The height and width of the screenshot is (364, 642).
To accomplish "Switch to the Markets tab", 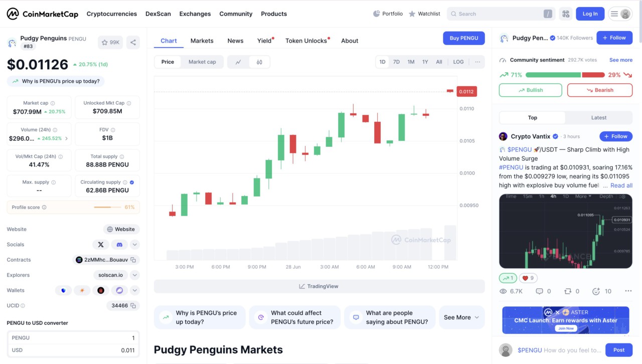I will (x=202, y=41).
